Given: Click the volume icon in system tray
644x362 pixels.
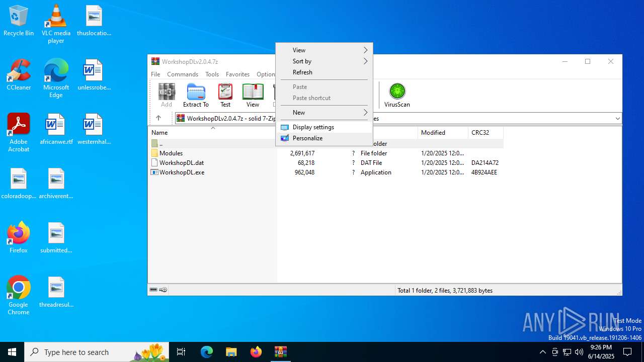Looking at the screenshot, I should click(579, 352).
